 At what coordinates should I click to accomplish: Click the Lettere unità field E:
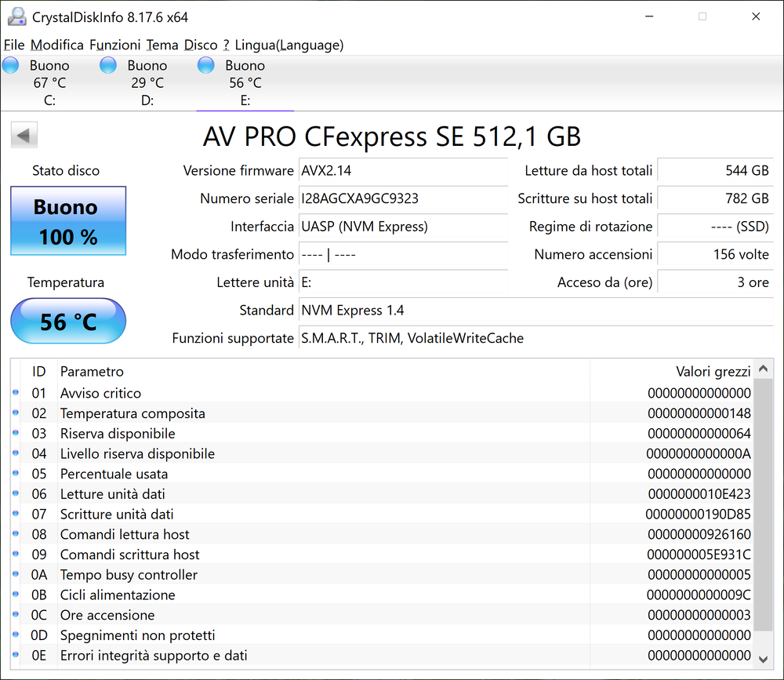[x=403, y=282]
